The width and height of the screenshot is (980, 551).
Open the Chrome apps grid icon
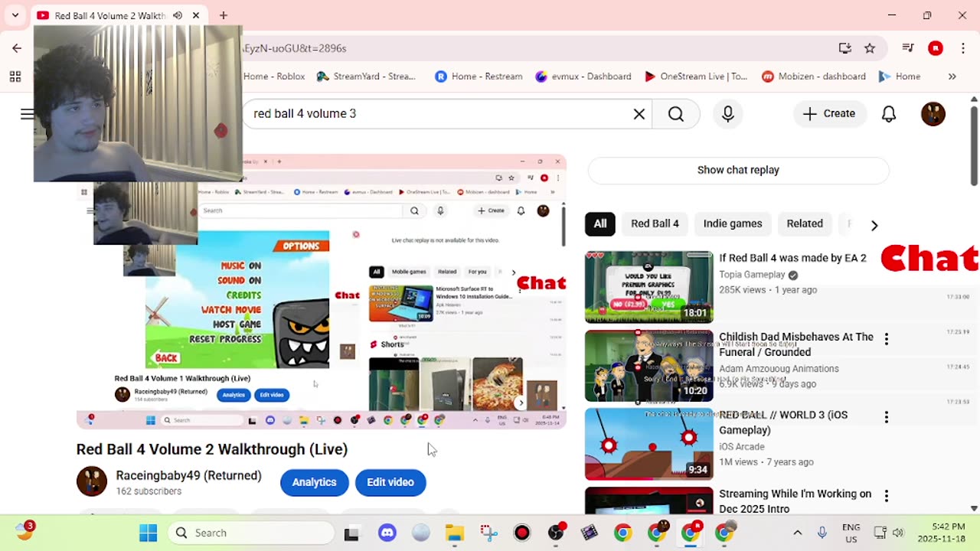pyautogui.click(x=15, y=77)
